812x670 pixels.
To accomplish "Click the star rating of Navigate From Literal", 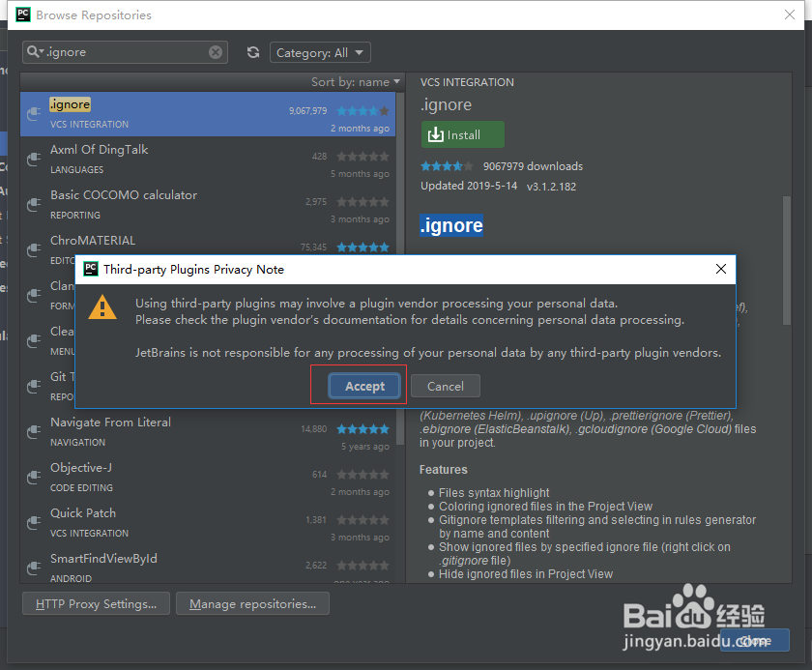I will point(363,428).
